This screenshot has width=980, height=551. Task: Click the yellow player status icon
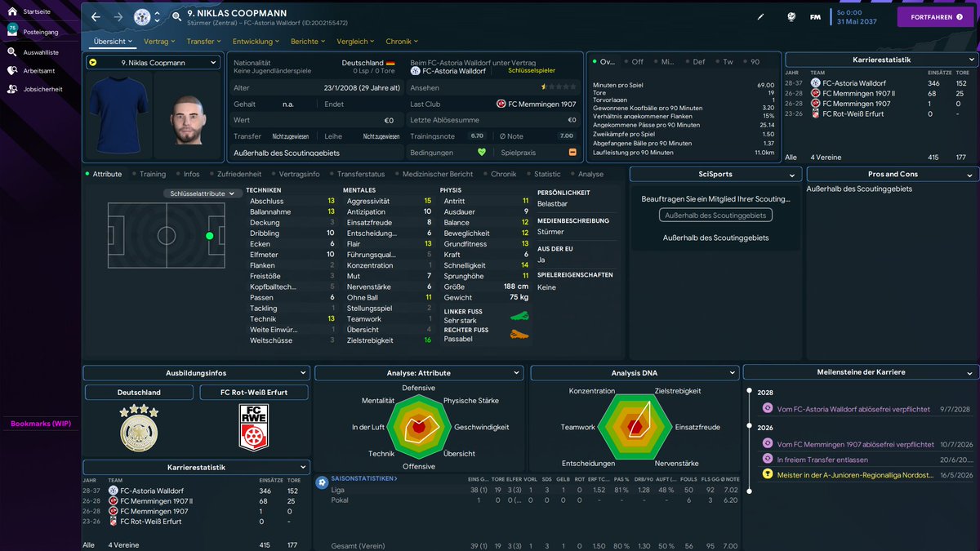93,62
